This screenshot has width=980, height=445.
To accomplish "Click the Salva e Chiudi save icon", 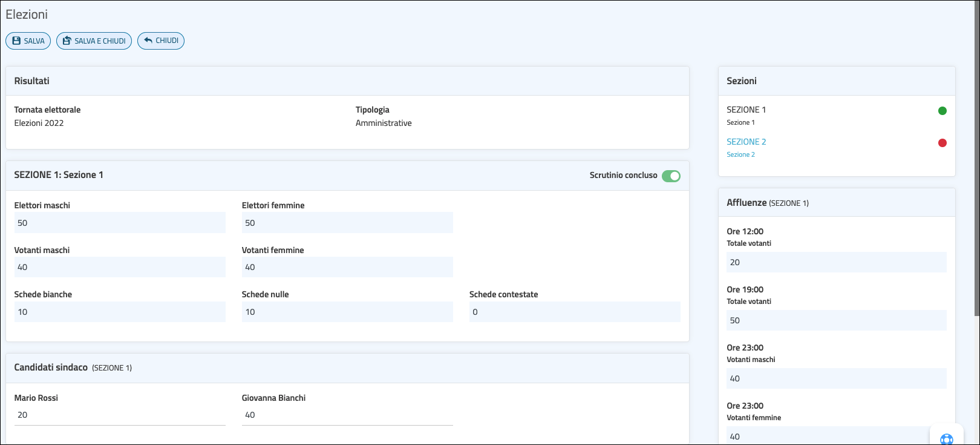I will 67,41.
